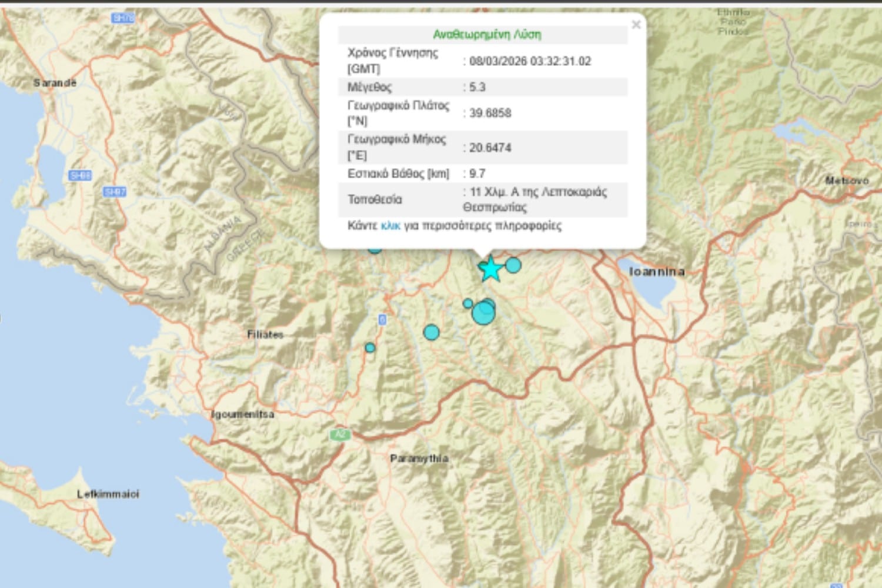Click the SH99 road shield
This screenshot has width=882, height=588.
[80, 175]
